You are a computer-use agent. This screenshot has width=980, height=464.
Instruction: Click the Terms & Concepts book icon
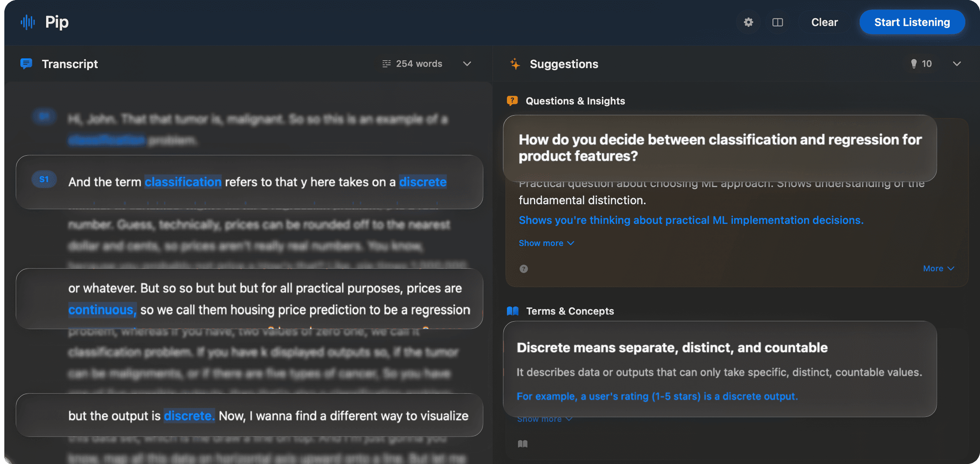click(512, 311)
